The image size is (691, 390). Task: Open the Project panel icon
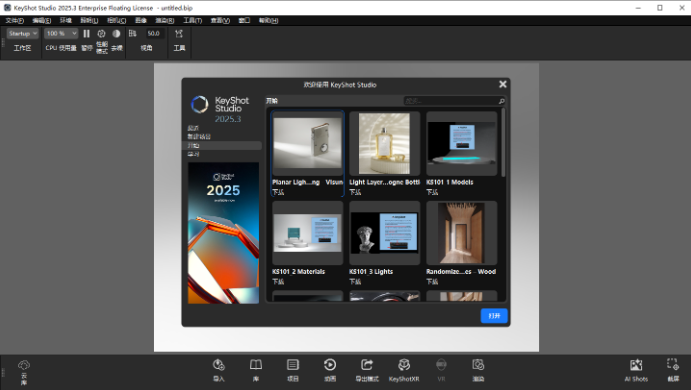coord(293,365)
